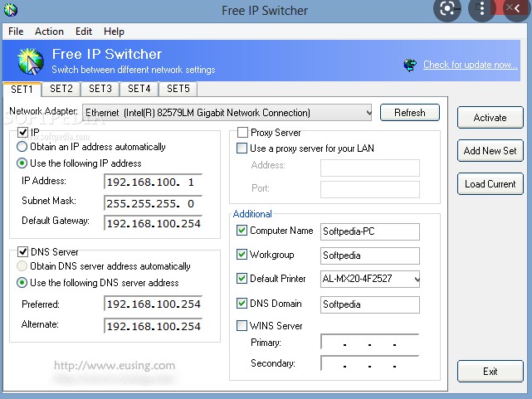
Task: Click the WINS Primary address field
Action: 370,342
